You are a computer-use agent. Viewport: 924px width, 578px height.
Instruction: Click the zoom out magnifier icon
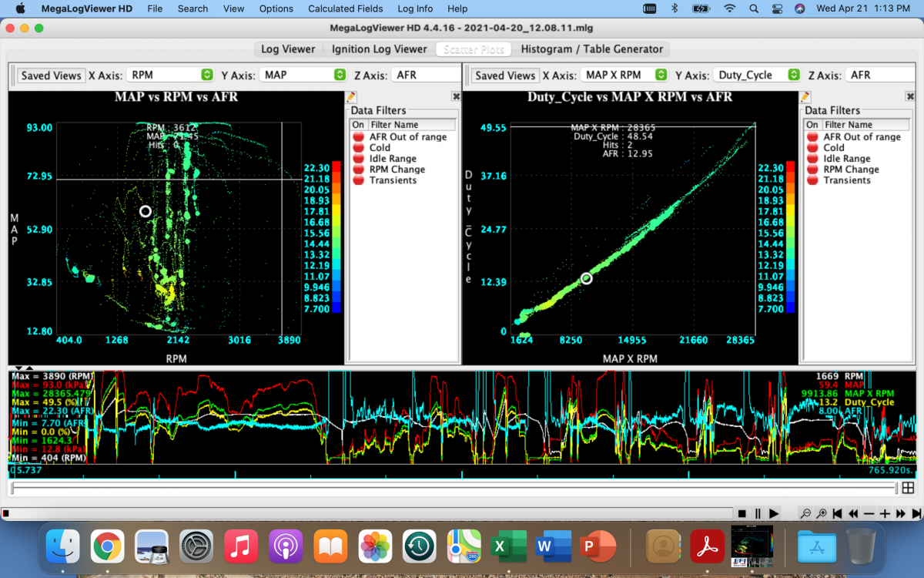click(805, 513)
